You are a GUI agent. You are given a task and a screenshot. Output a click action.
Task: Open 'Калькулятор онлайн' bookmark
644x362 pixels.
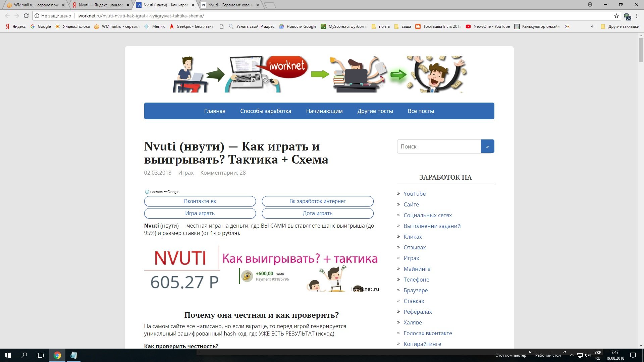537,26
